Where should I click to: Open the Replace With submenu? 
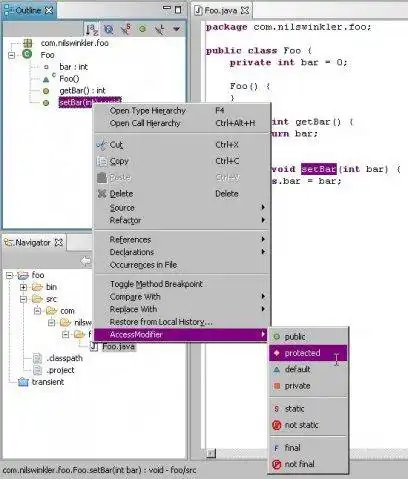click(181, 309)
